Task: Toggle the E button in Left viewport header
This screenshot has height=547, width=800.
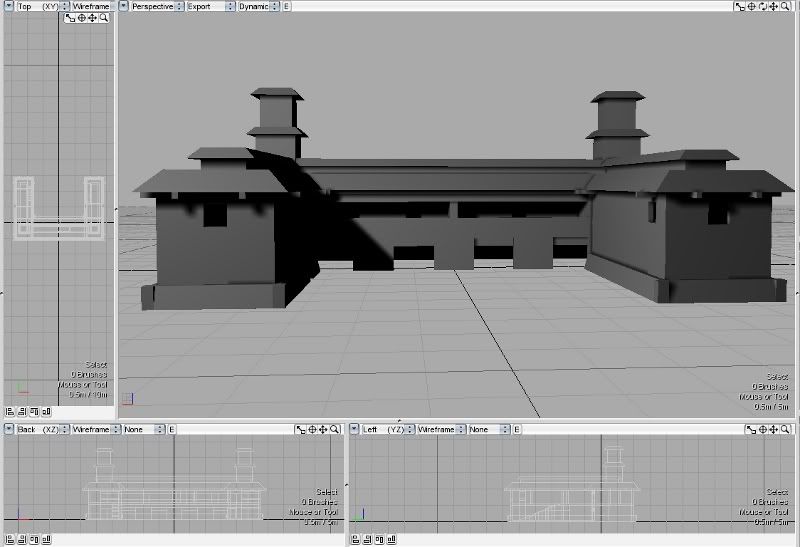Action: click(x=516, y=429)
